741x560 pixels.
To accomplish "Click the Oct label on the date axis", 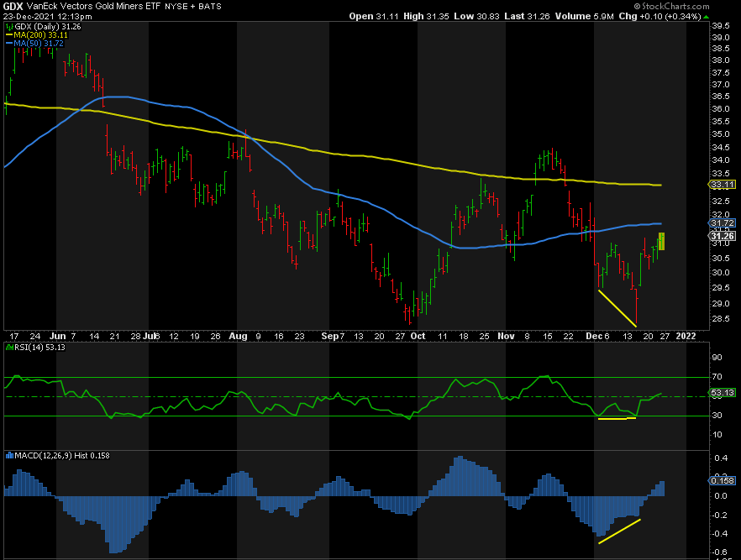I will pyautogui.click(x=418, y=336).
